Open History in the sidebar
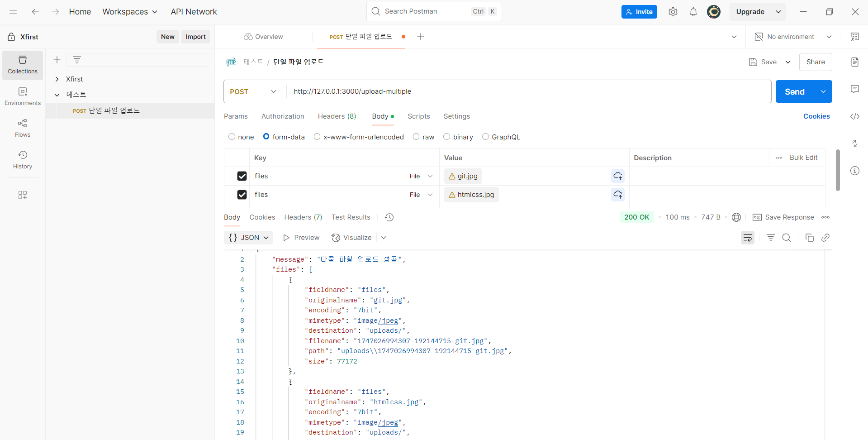Viewport: 868px width, 440px height. (x=23, y=160)
